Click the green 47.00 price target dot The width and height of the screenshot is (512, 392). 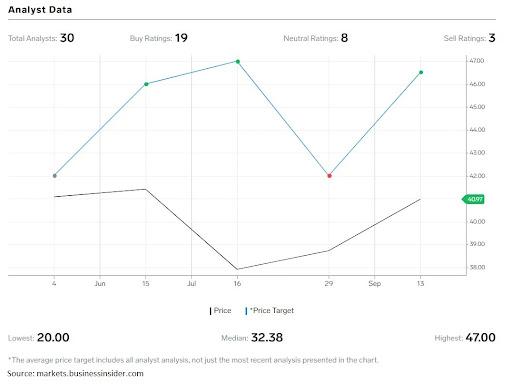coord(238,61)
